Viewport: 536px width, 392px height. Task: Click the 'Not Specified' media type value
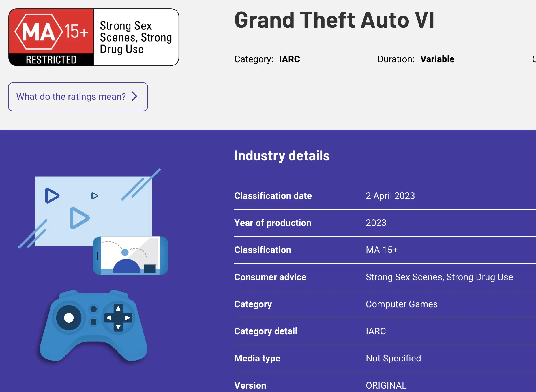(x=393, y=358)
